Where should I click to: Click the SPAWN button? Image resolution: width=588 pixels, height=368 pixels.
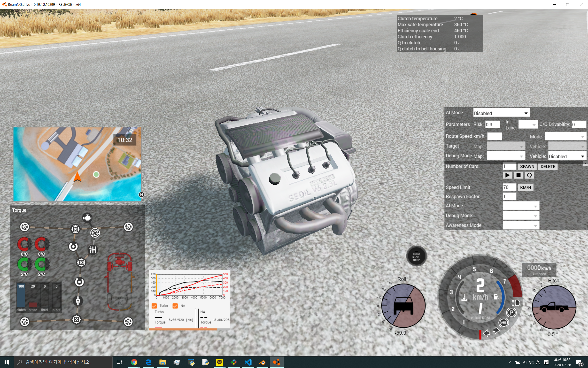tap(527, 167)
